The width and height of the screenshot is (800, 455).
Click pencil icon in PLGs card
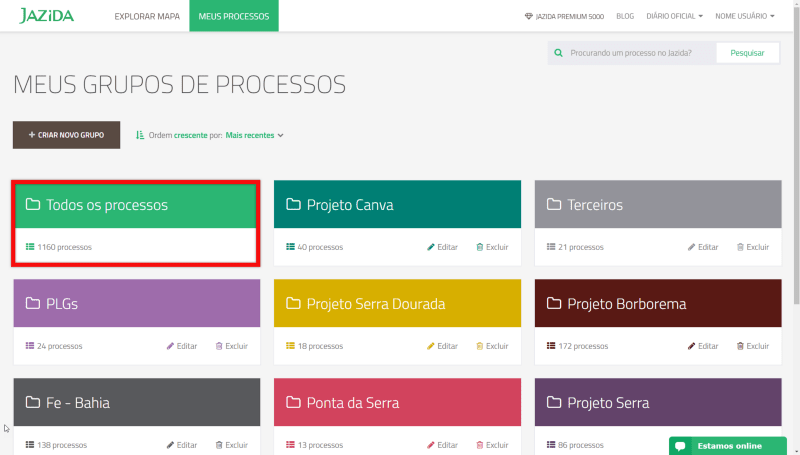(170, 346)
